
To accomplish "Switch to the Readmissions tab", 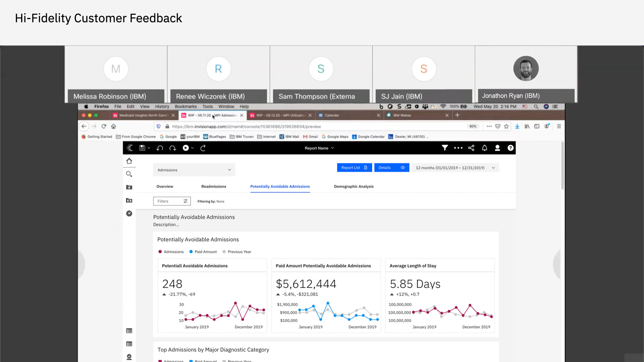I will click(214, 186).
